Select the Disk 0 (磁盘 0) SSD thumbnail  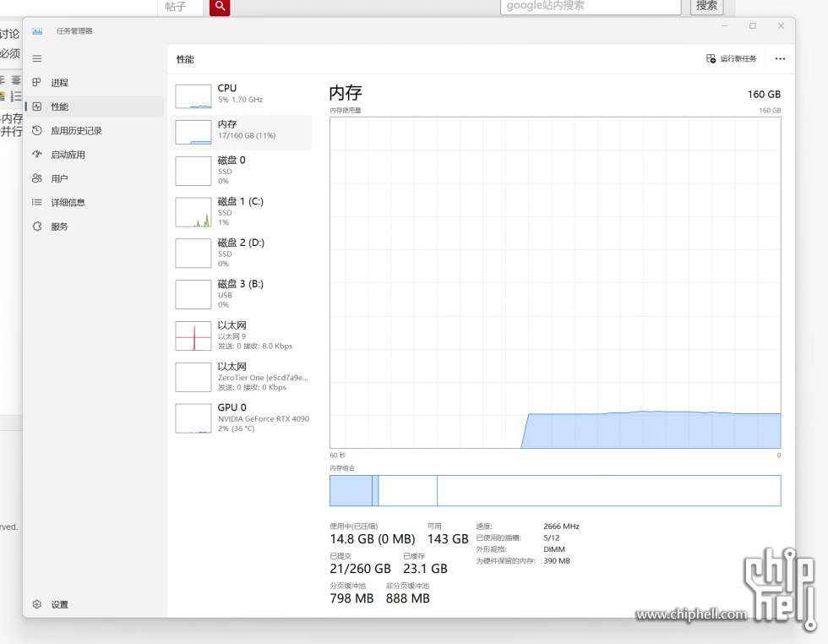[193, 171]
